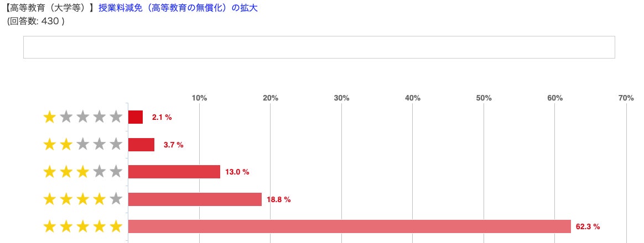Click the 62.3 % value label
The width and height of the screenshot is (644, 243).
(x=588, y=226)
